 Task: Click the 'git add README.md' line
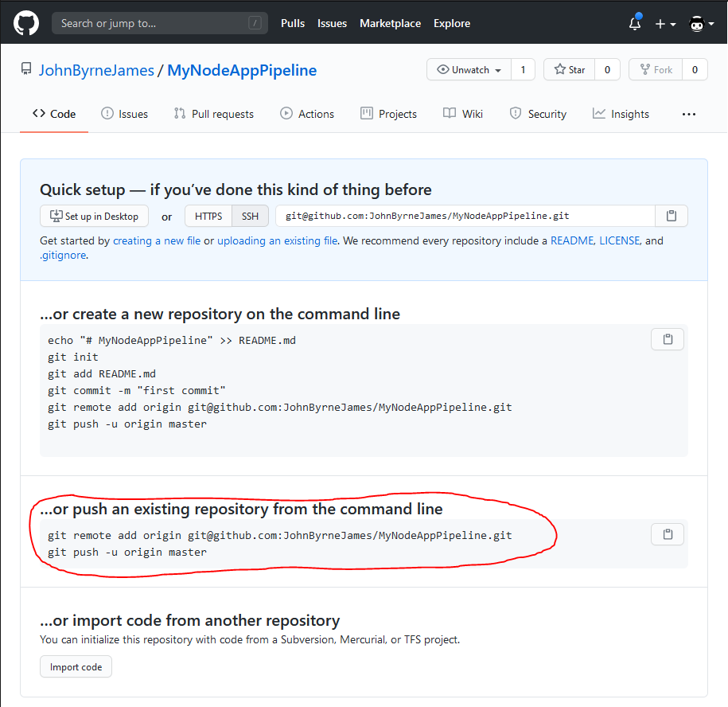click(102, 374)
